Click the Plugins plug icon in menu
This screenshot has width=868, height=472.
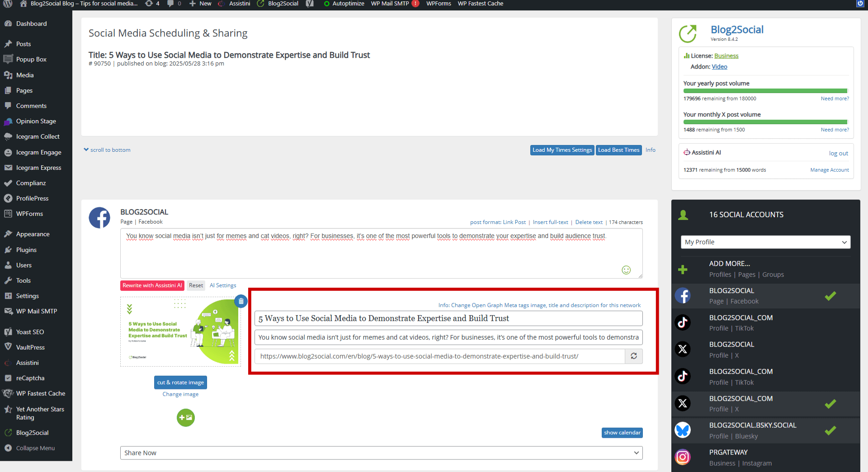pyautogui.click(x=8, y=250)
